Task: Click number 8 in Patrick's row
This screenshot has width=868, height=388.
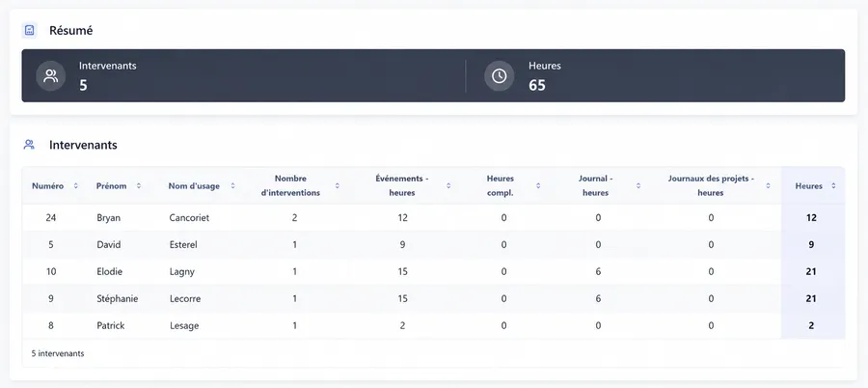Action: point(51,325)
